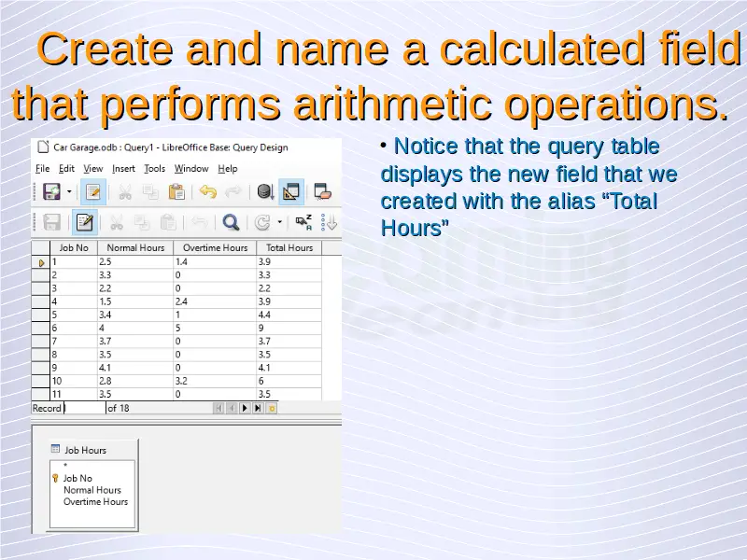747x560 pixels.
Task: Open the View menu
Action: coord(93,169)
